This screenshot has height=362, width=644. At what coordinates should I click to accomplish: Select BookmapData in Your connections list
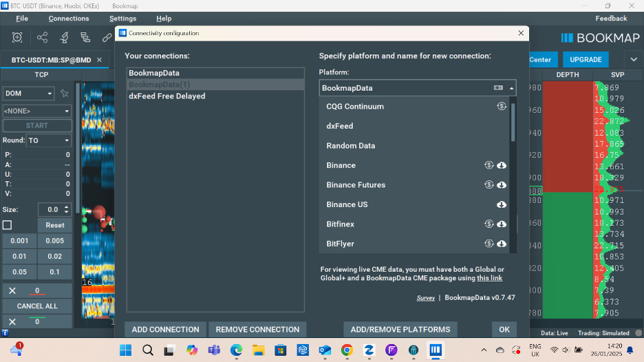coord(215,73)
